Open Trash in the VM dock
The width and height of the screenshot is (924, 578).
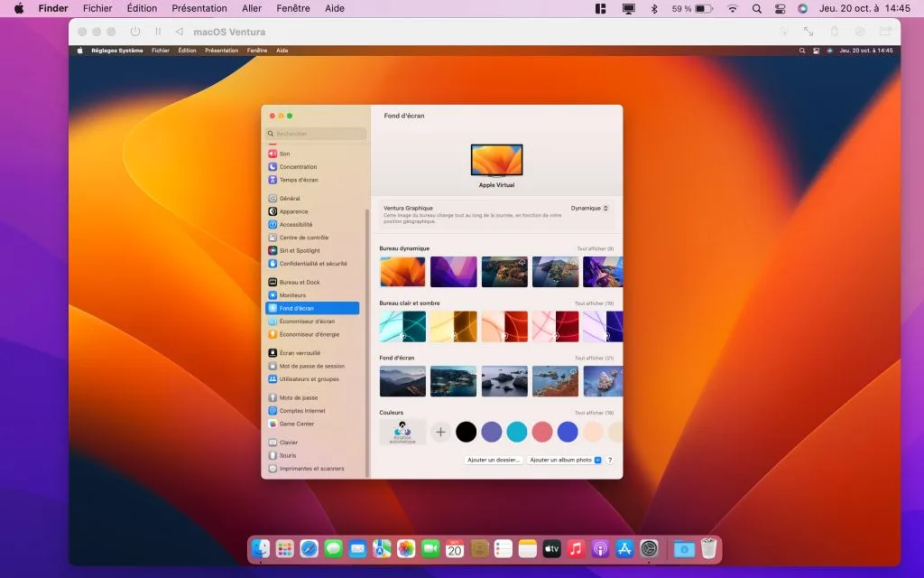[x=709, y=549]
